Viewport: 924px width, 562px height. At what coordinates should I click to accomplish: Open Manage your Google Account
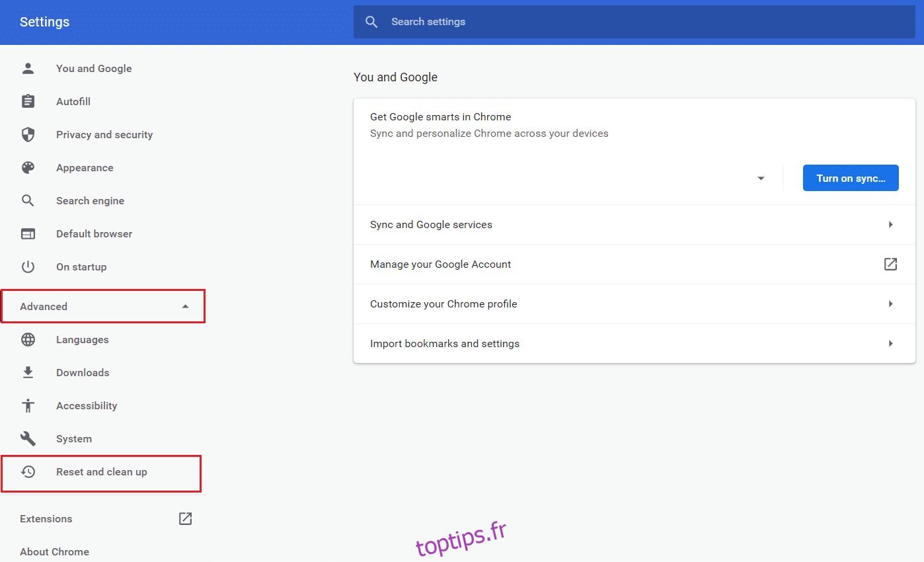635,264
